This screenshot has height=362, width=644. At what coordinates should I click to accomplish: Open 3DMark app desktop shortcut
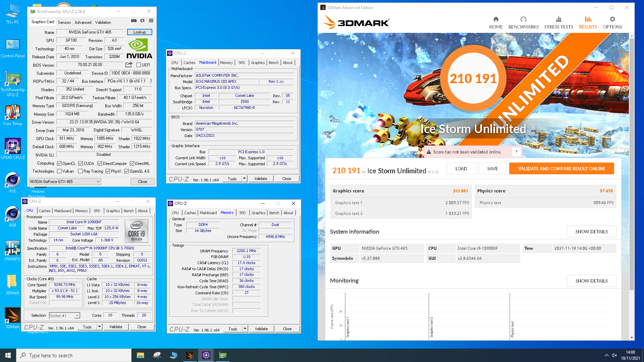click(12, 318)
